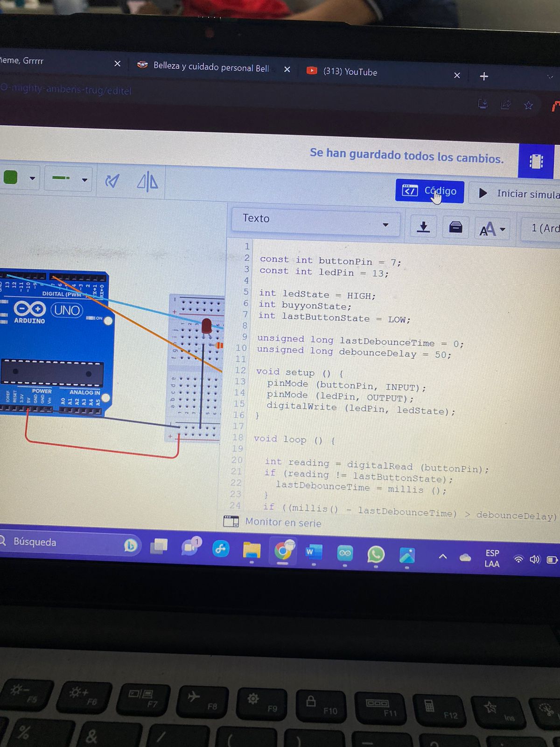Switch to the YouTube browser tab
Viewport: 560px width, 747px height.
point(350,71)
